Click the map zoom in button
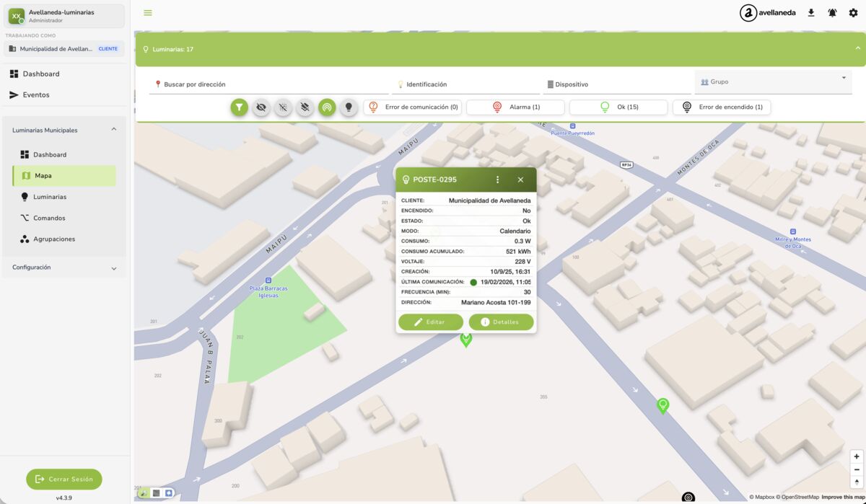Screen dimensions: 866x504 pos(857,456)
